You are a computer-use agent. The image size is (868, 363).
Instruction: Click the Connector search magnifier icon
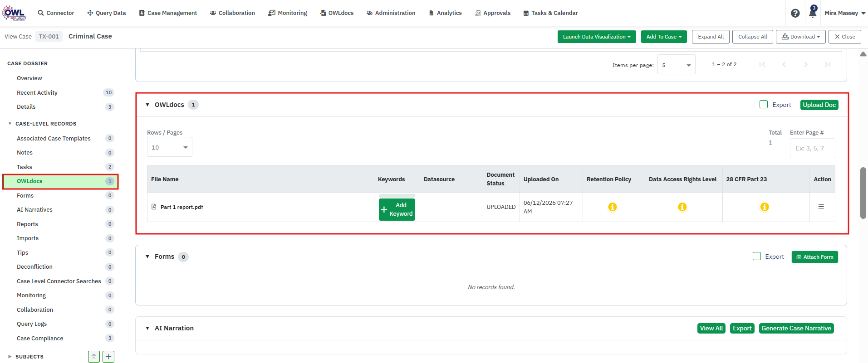(x=41, y=13)
